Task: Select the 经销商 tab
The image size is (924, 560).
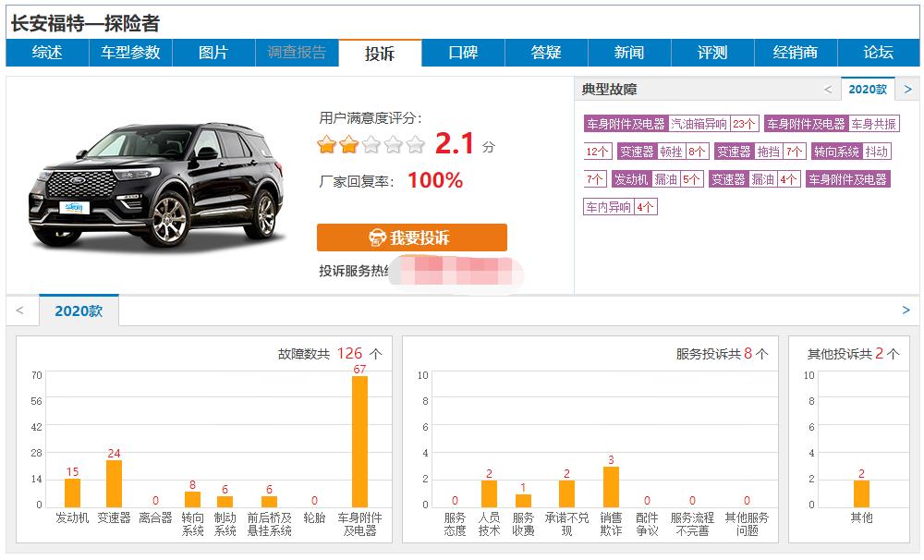Action: pos(796,53)
